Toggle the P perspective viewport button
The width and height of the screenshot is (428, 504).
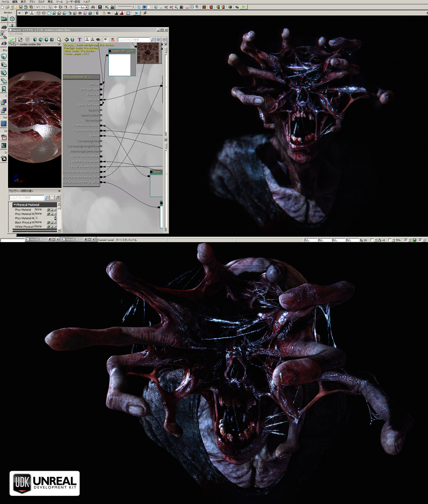point(26,13)
